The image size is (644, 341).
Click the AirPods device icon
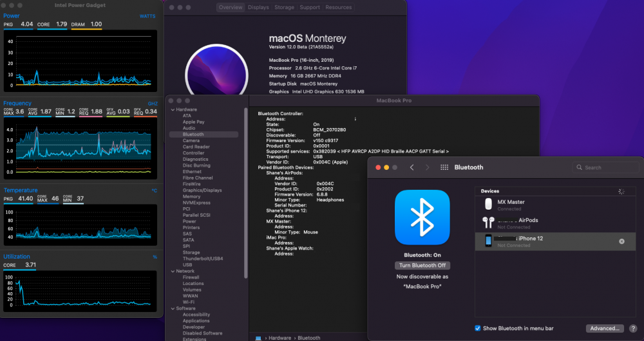pos(488,223)
